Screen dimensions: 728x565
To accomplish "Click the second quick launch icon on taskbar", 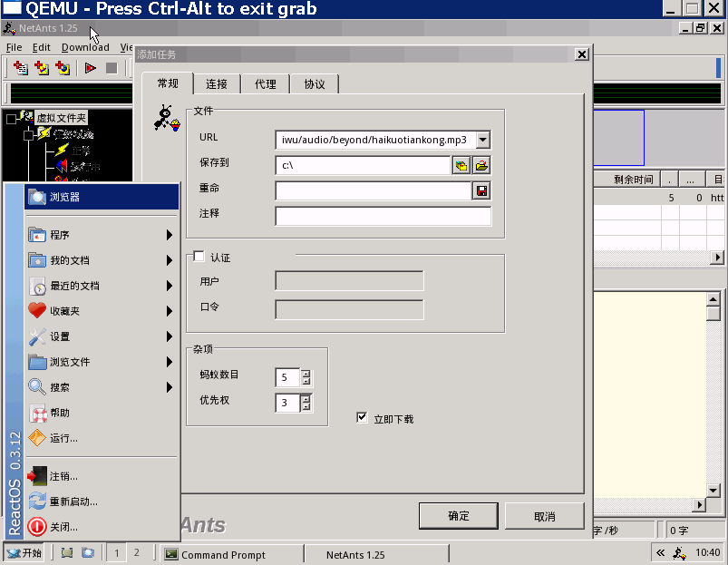I will tap(88, 553).
